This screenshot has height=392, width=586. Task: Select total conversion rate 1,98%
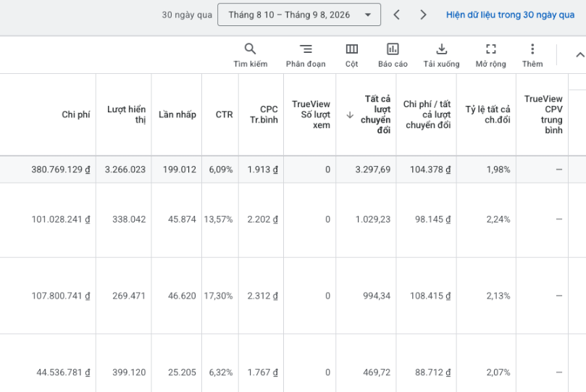point(498,170)
